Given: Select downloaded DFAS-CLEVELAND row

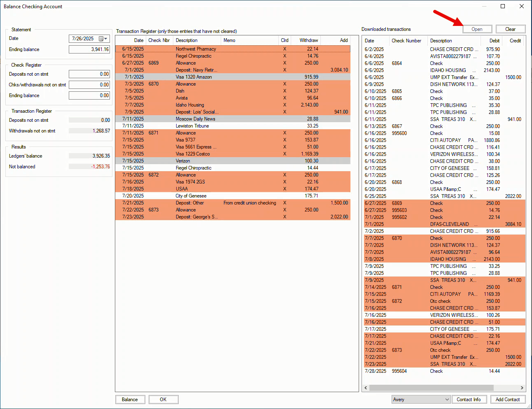Looking at the screenshot, I should [x=444, y=224].
